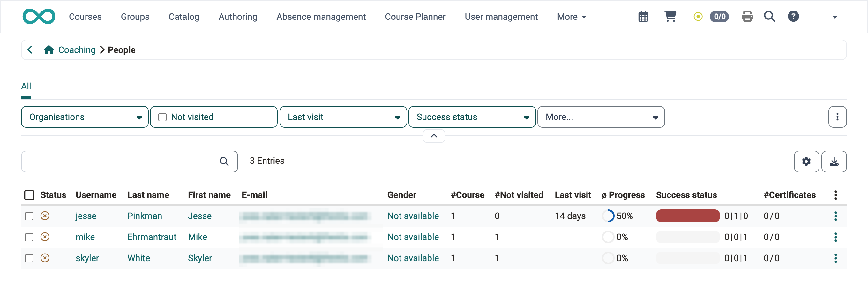This screenshot has height=281, width=868.
Task: Click the table search input field
Action: coord(116,161)
